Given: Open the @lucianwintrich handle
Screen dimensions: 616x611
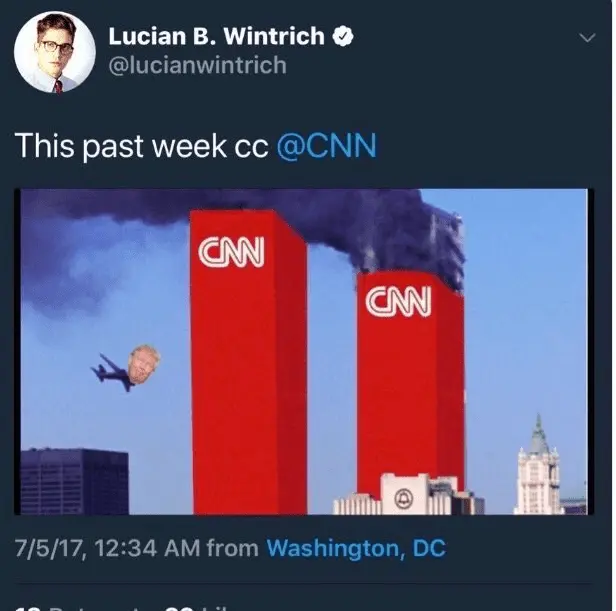Looking at the screenshot, I should tap(197, 65).
